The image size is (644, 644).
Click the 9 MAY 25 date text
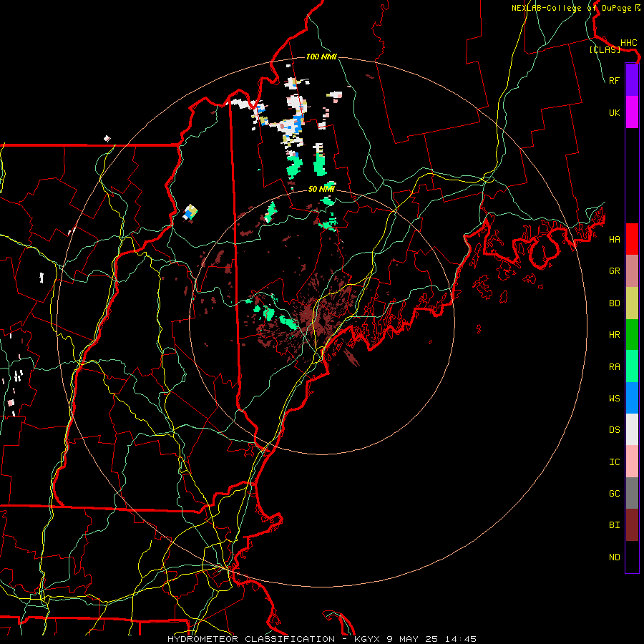(413, 639)
